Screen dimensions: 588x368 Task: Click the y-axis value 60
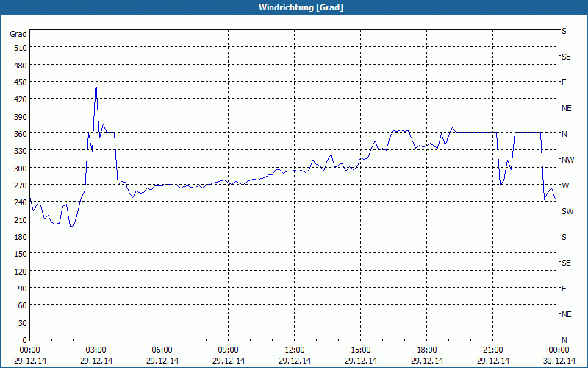tap(23, 305)
